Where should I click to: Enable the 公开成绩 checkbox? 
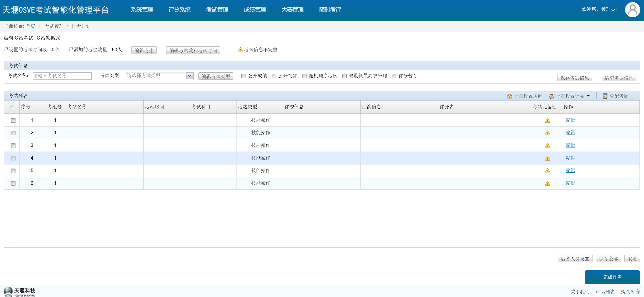244,76
